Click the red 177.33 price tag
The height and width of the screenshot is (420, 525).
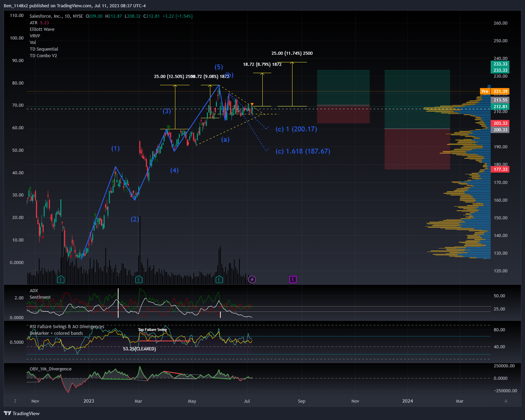pyautogui.click(x=500, y=169)
